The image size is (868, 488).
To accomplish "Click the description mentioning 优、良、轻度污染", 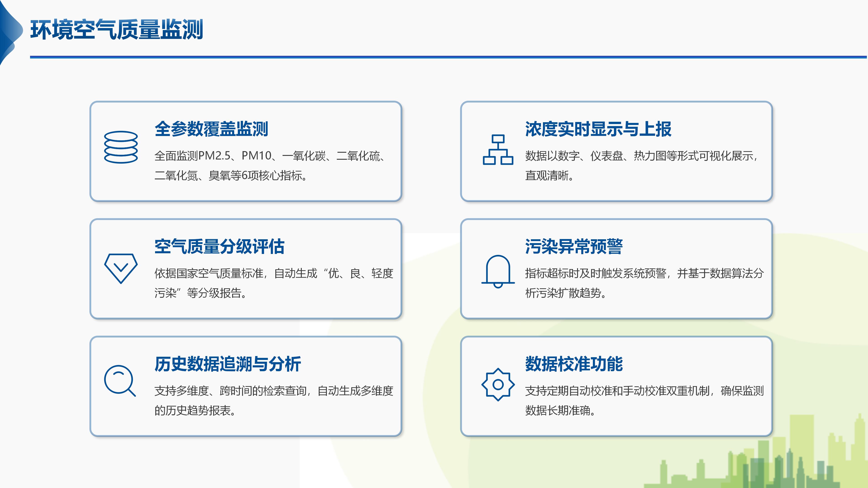I will pos(274,283).
